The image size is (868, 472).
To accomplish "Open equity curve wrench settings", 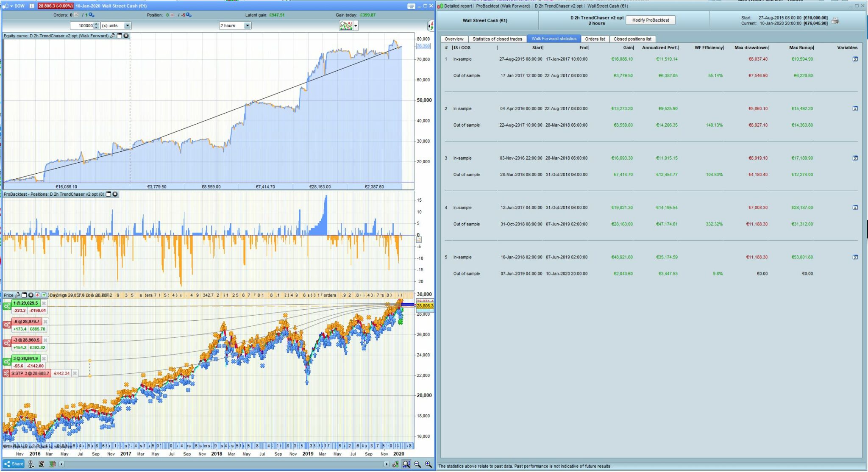I will tap(113, 36).
